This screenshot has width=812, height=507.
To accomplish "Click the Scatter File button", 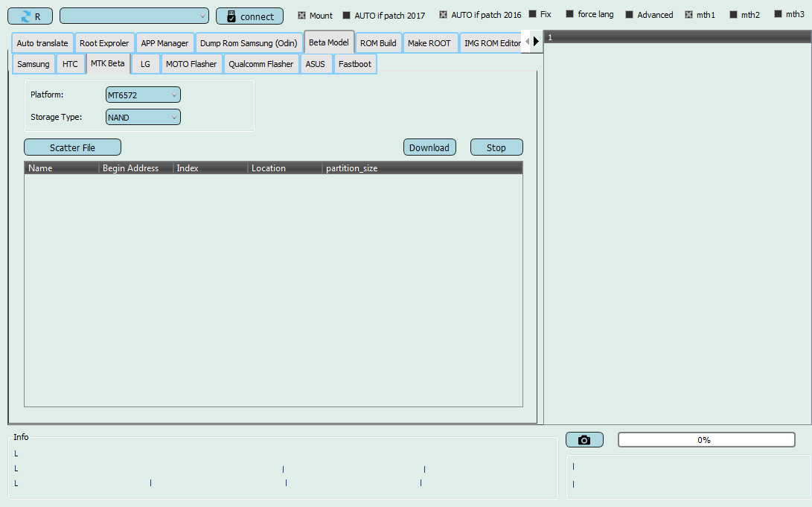I will tap(72, 147).
